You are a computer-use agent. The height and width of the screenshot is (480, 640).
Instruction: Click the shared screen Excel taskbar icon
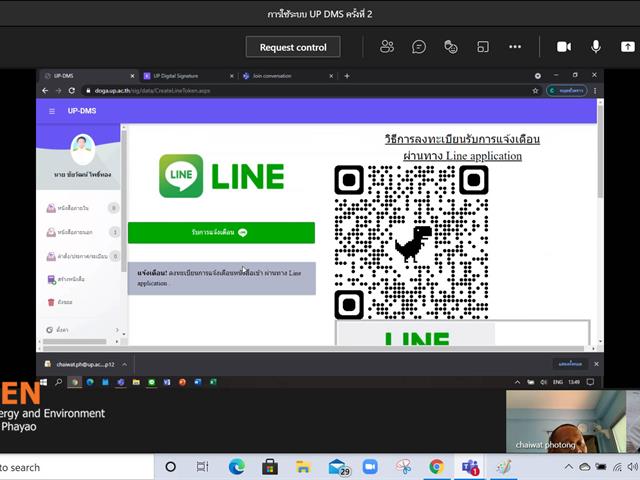tap(213, 382)
